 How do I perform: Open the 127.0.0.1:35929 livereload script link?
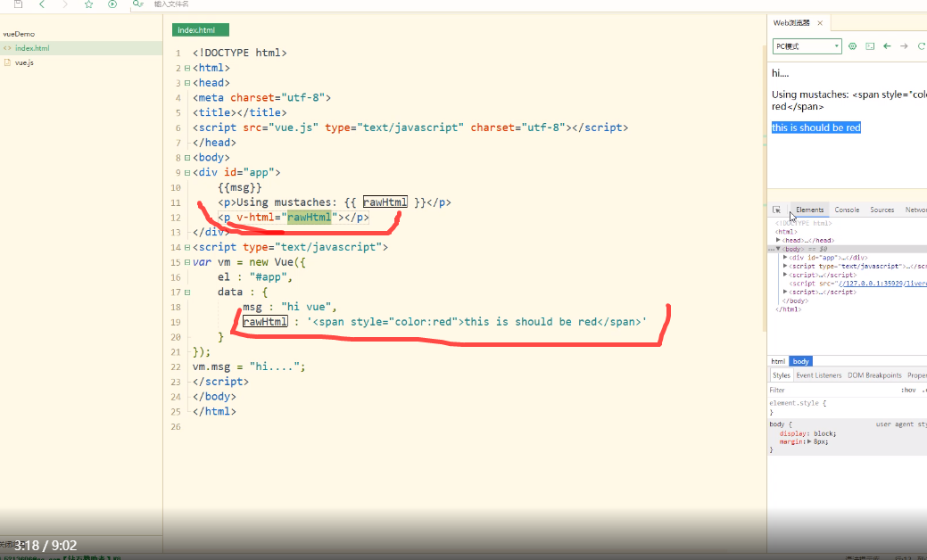pyautogui.click(x=883, y=284)
